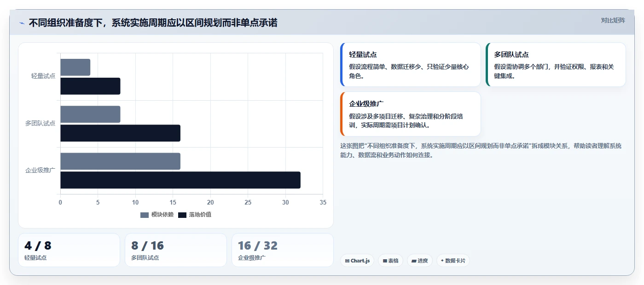644x285 pixels.
Task: Click the description 假设涉及多项目迁移
Action: coord(406,120)
